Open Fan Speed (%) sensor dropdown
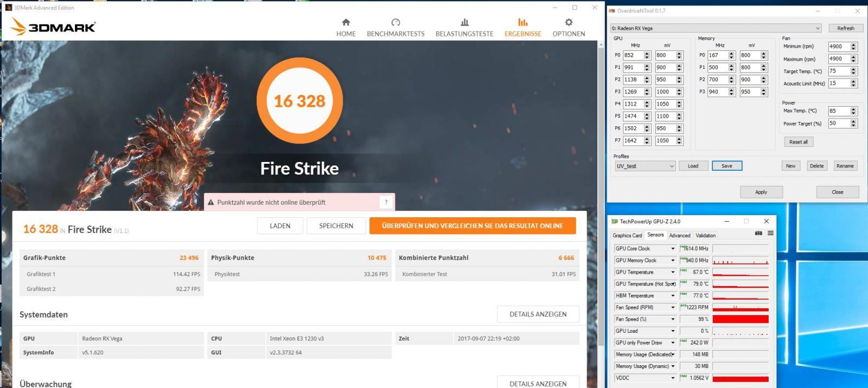868x388 pixels. point(673,319)
